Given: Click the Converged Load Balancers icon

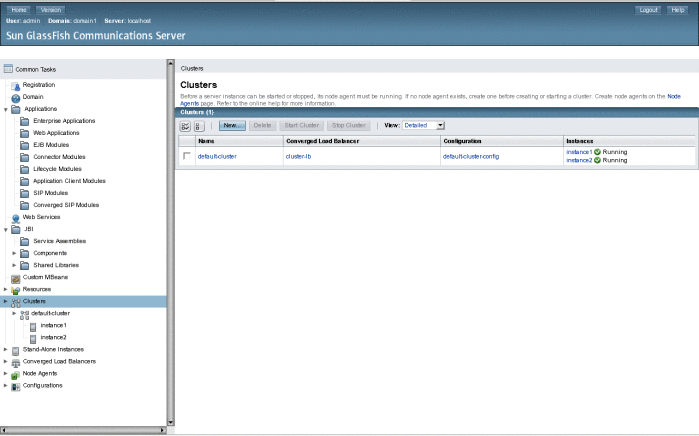Looking at the screenshot, I should [16, 362].
